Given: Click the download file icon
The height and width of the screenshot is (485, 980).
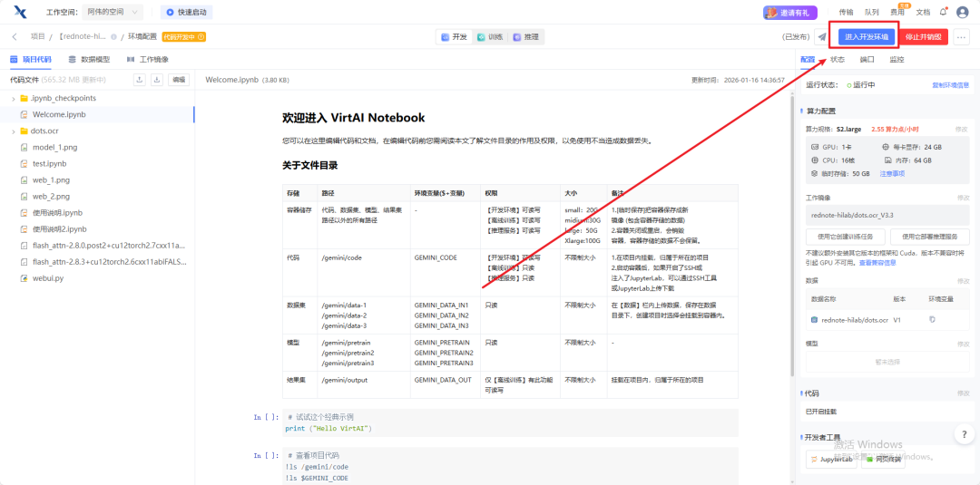Looking at the screenshot, I should 157,80.
